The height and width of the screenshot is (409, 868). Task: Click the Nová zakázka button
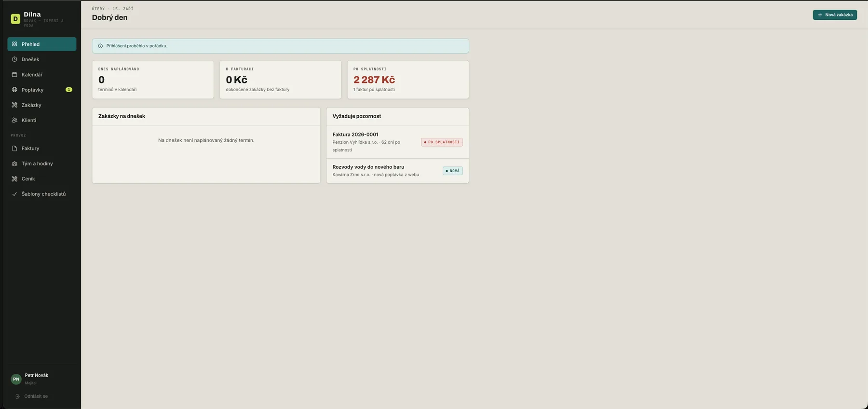[x=835, y=15]
